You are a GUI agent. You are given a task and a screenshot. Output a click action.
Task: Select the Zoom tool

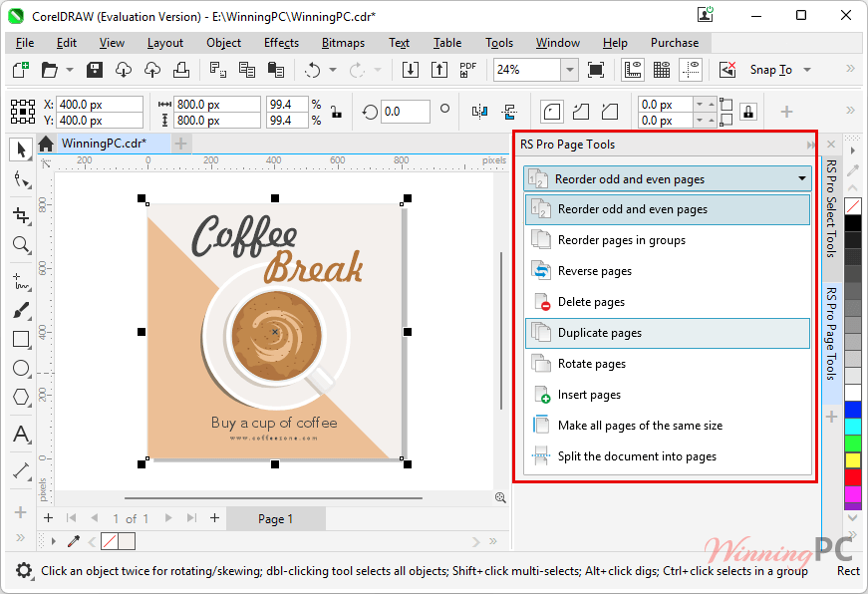[21, 244]
